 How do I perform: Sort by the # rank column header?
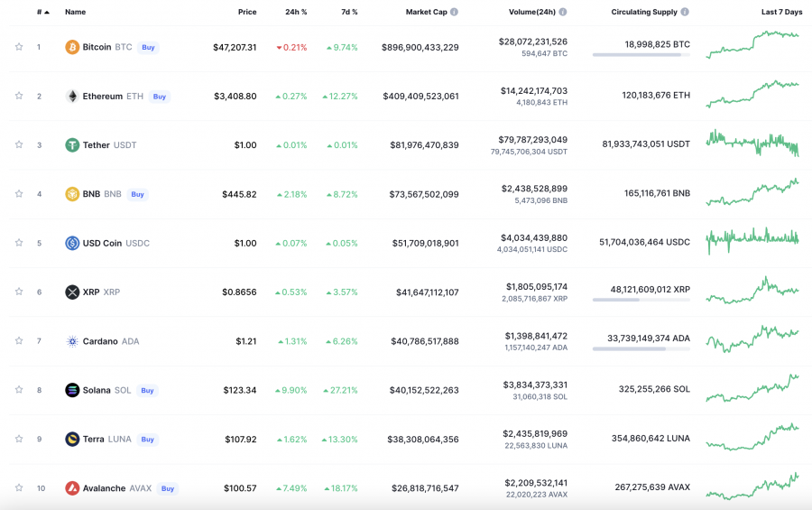[x=43, y=12]
